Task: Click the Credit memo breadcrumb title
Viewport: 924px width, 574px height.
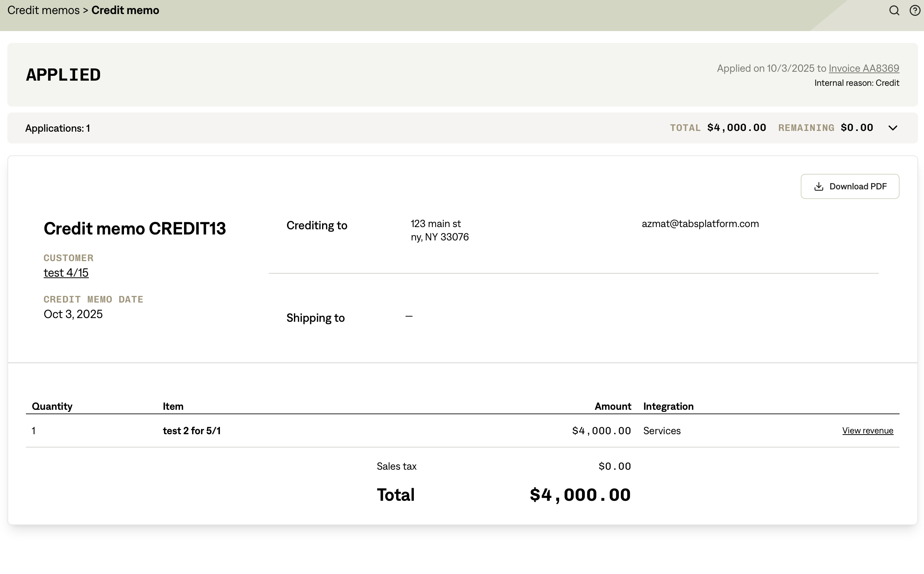Action: (x=125, y=10)
